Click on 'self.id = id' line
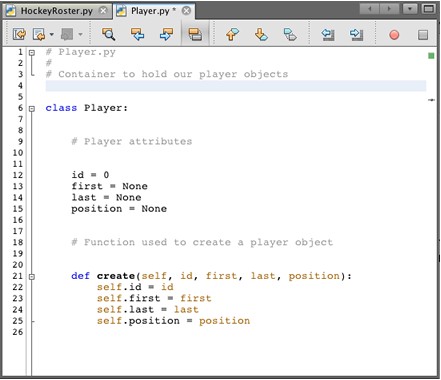This screenshot has width=441, height=380. pos(135,287)
